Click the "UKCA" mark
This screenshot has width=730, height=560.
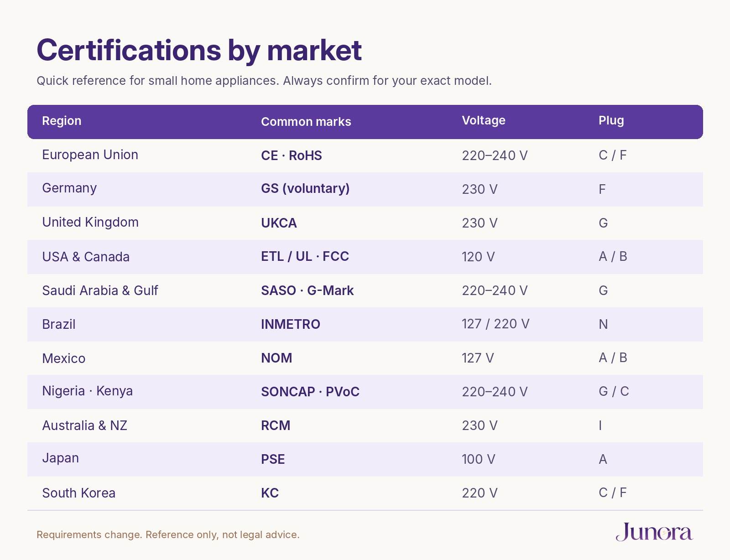pyautogui.click(x=279, y=223)
